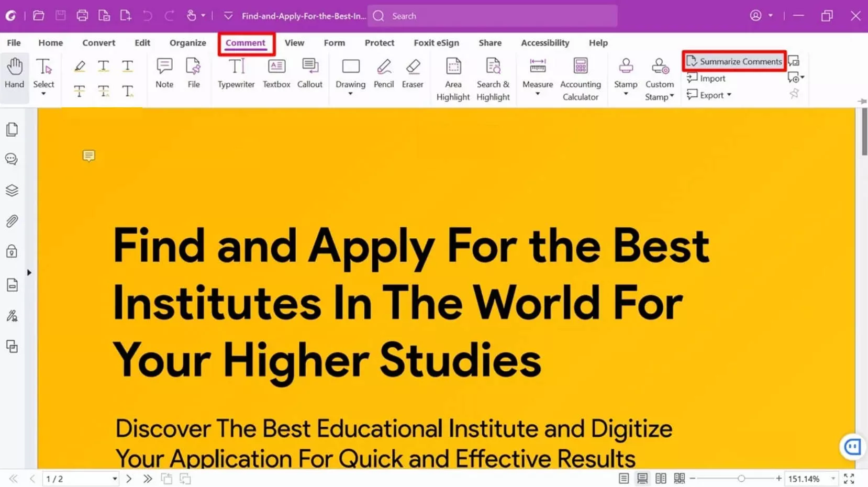Open the user account icon
This screenshot has height=487, width=868.
[x=755, y=16]
